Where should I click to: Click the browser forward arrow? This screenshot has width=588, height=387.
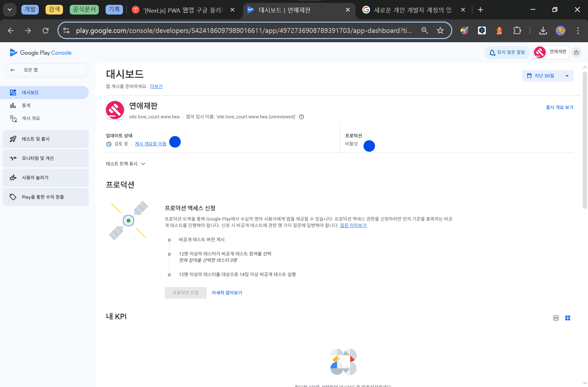point(28,31)
